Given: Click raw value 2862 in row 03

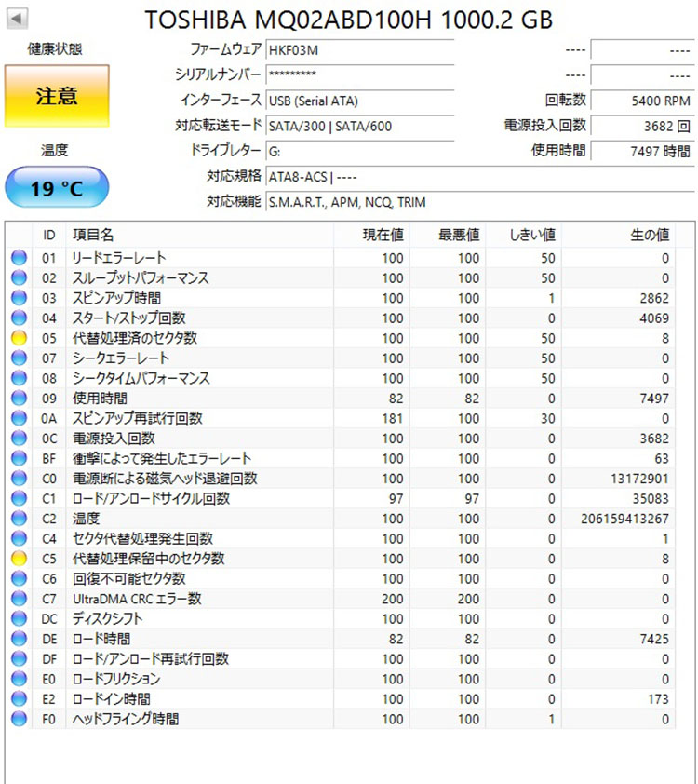Looking at the screenshot, I should click(654, 298).
